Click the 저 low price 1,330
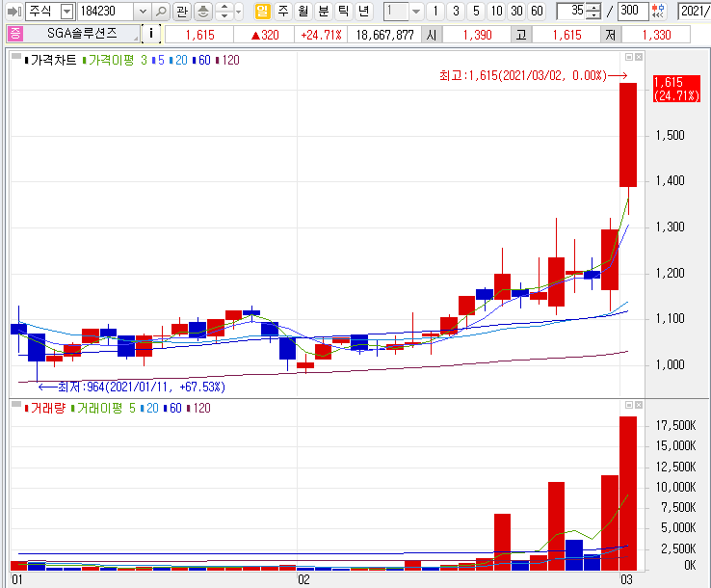The height and width of the screenshot is (588, 711). click(656, 35)
